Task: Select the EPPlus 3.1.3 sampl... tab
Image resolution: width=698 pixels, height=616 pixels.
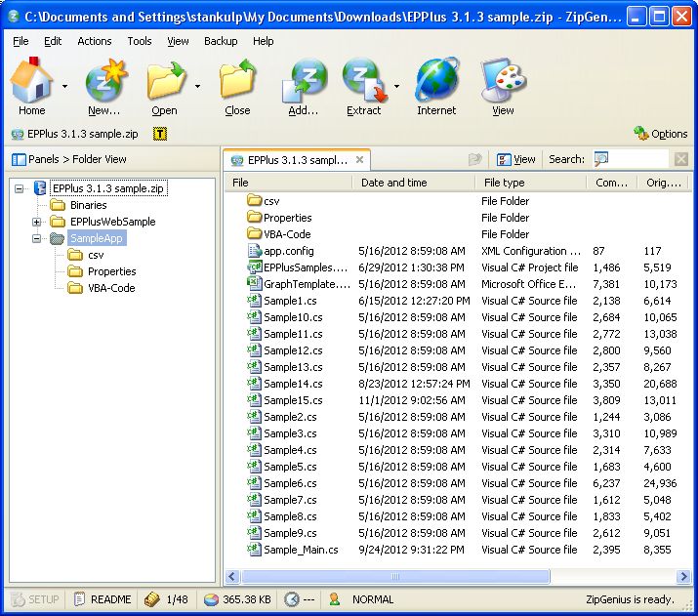Action: (x=297, y=160)
